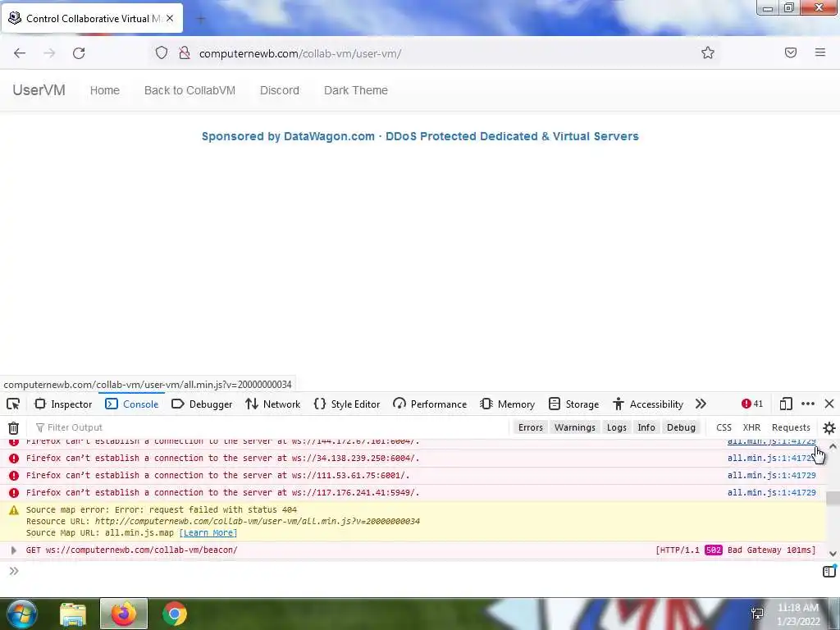This screenshot has width=840, height=630.
Task: Switch to Dark Theme
Action: click(x=356, y=90)
